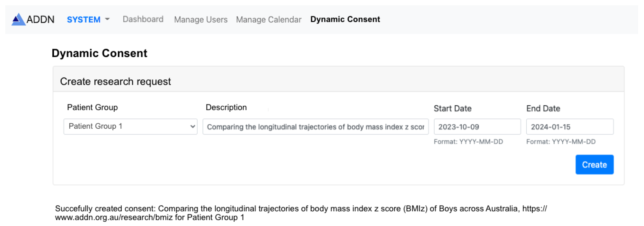Go to the Dashboard page
The image size is (644, 226).
[143, 19]
